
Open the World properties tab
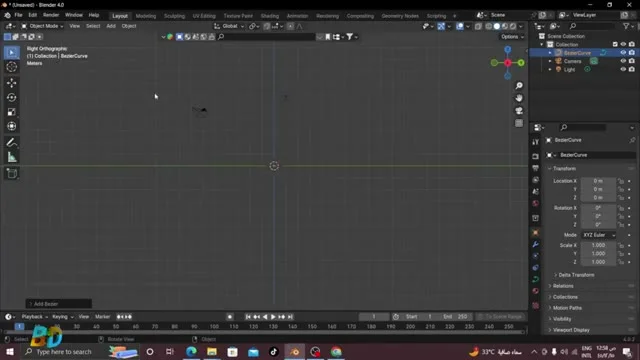click(x=536, y=203)
